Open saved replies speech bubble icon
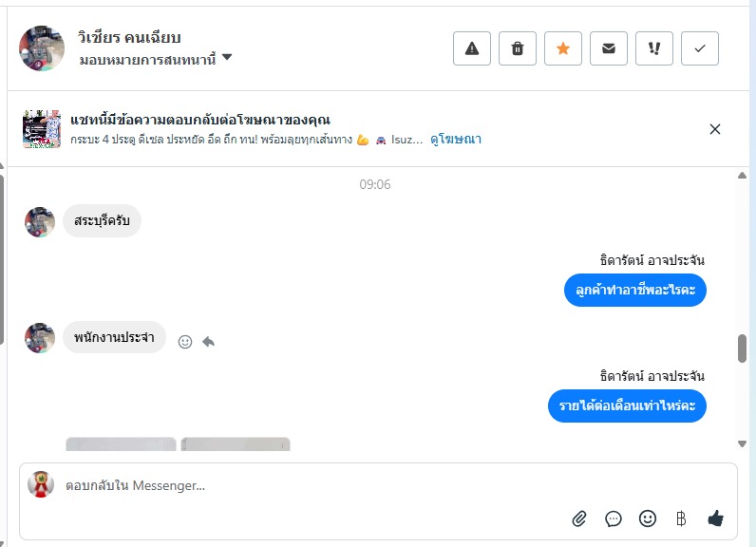 click(x=614, y=519)
